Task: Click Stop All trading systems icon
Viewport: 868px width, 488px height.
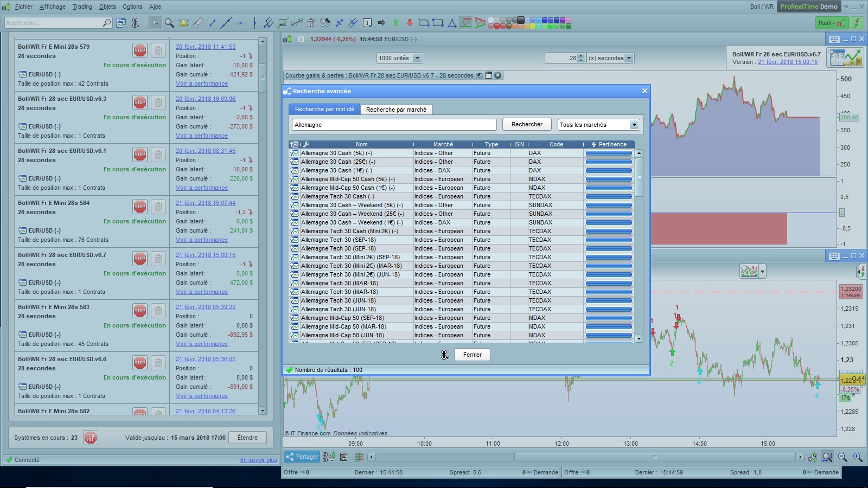Action: coord(91,438)
